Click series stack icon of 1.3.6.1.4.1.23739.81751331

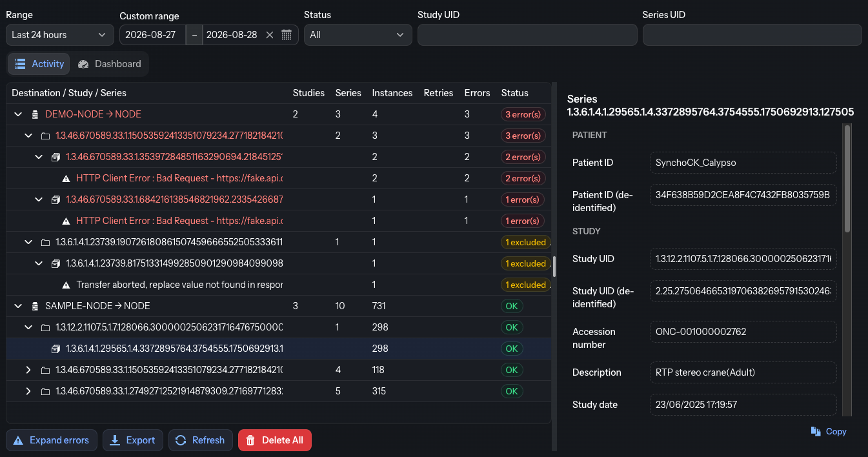[56, 263]
